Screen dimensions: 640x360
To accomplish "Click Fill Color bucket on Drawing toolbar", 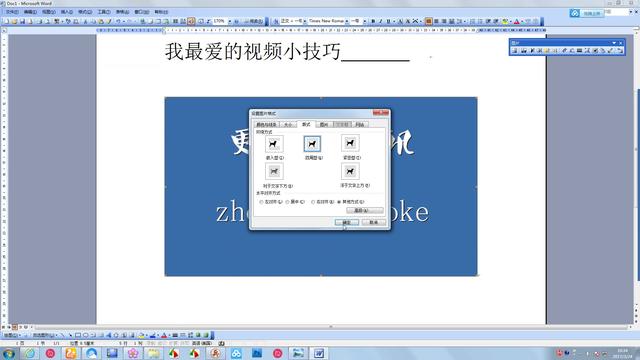I will click(x=141, y=335).
